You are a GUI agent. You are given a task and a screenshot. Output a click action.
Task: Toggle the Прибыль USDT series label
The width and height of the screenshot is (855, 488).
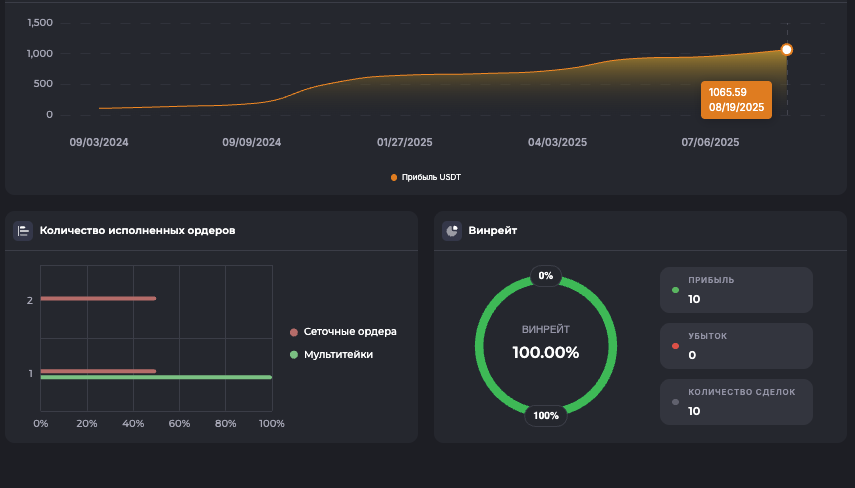coord(431,178)
